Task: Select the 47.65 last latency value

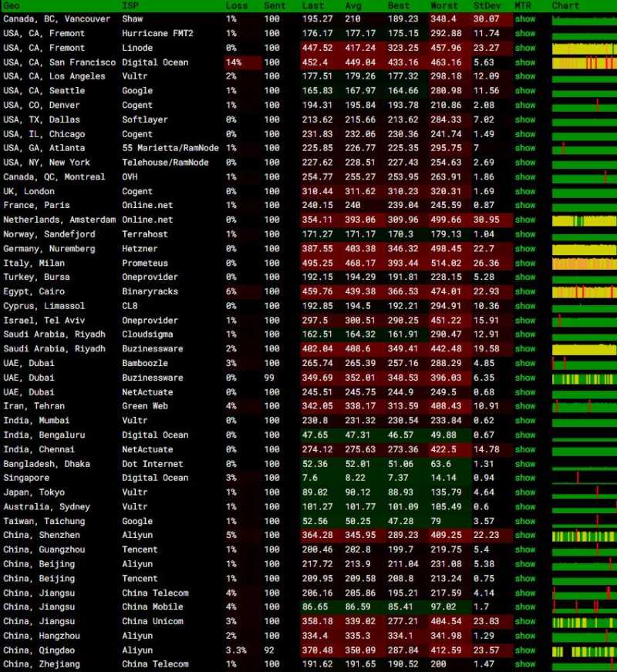Action: pyautogui.click(x=315, y=435)
